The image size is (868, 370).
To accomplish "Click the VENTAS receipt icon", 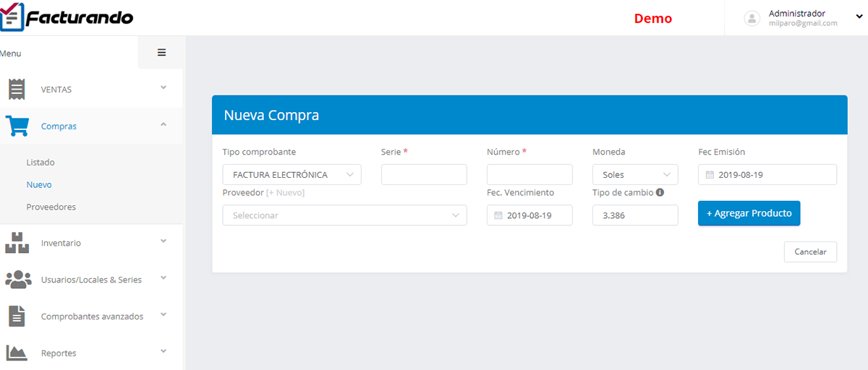I will point(17,90).
